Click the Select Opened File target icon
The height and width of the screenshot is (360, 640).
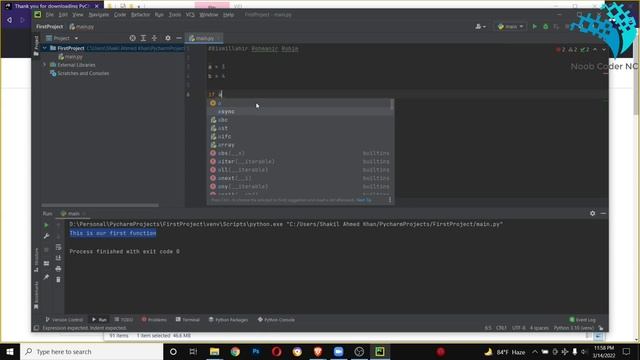point(132,38)
